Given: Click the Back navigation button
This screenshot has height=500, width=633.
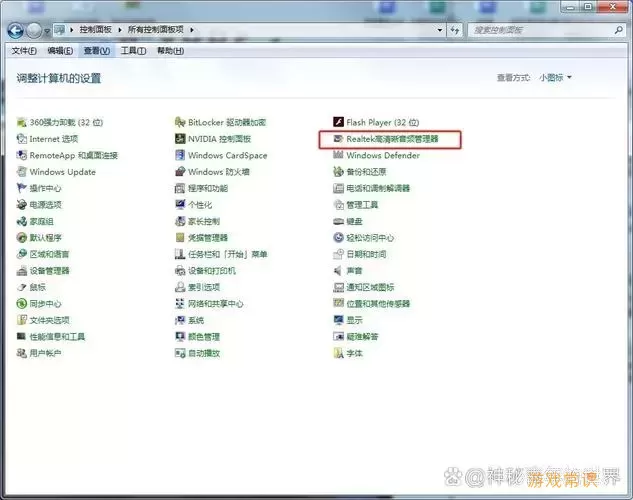Looking at the screenshot, I should 16,30.
